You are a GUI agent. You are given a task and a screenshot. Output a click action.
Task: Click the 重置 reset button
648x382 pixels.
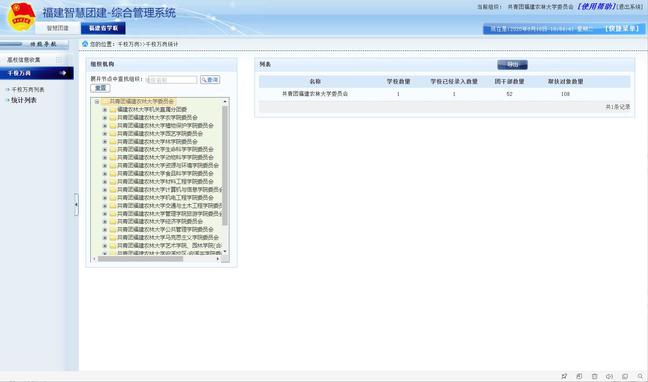click(x=100, y=88)
